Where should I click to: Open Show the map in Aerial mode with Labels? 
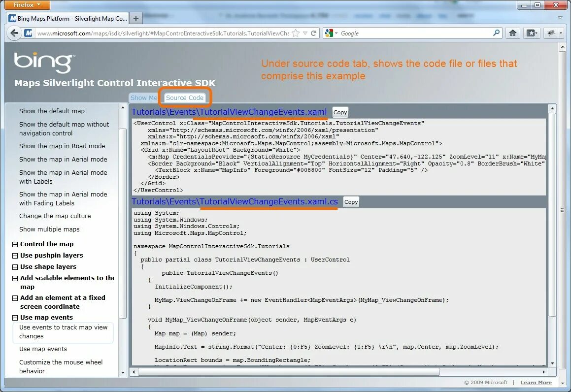tap(63, 177)
